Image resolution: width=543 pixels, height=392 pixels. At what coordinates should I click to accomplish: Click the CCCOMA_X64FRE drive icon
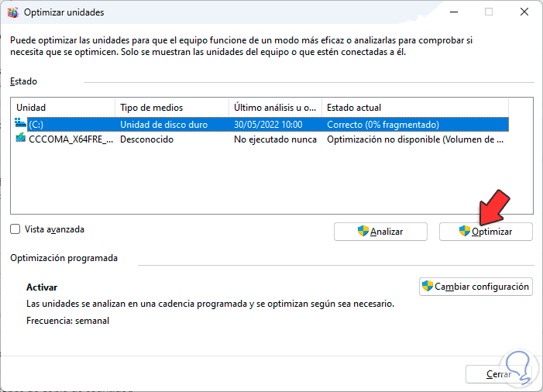tap(21, 139)
